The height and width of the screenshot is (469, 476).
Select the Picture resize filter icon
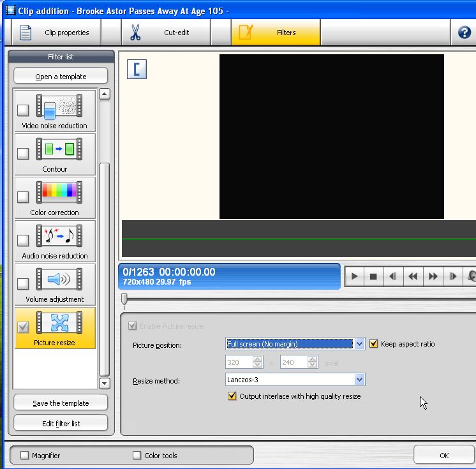[x=59, y=323]
